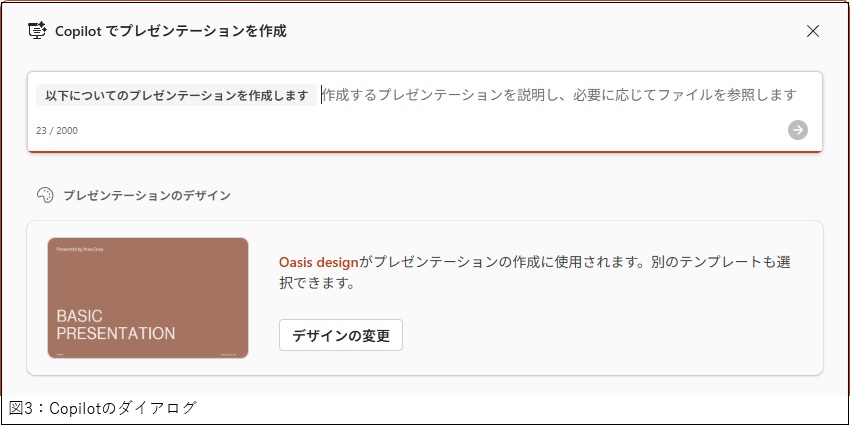
Task: Click the small footer text at thumbnail bottom-right
Action: pyautogui.click(x=228, y=353)
